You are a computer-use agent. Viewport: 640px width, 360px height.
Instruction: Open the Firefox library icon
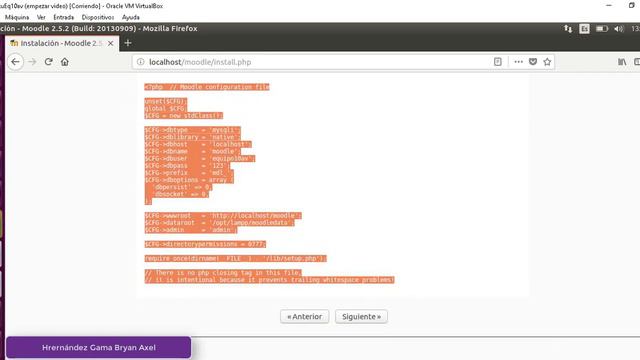tap(622, 62)
